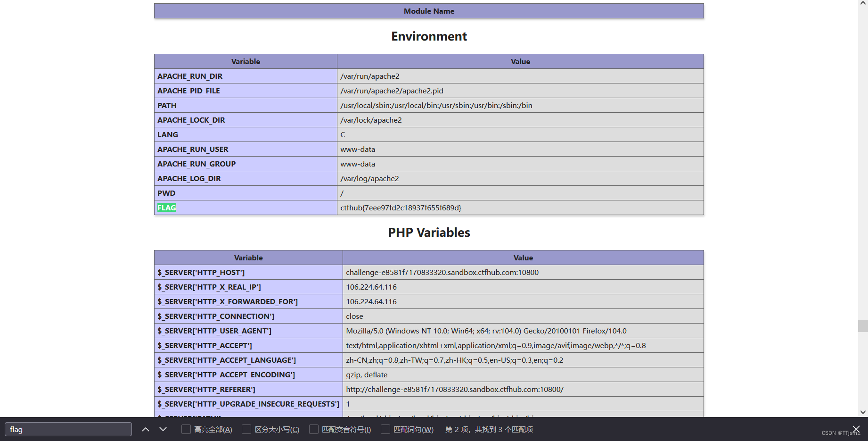
Task: Click the PWD variable cell
Action: (246, 193)
